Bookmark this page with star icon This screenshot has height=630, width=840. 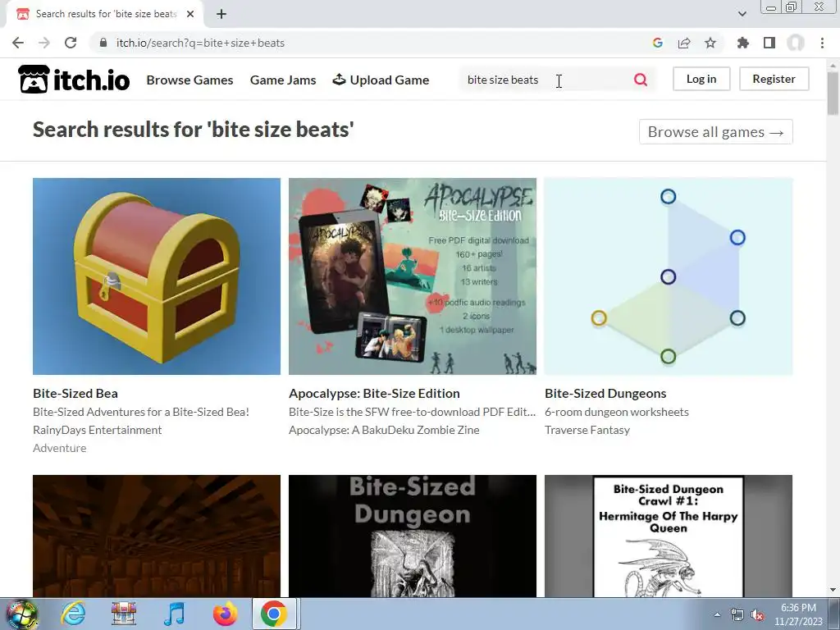point(710,43)
